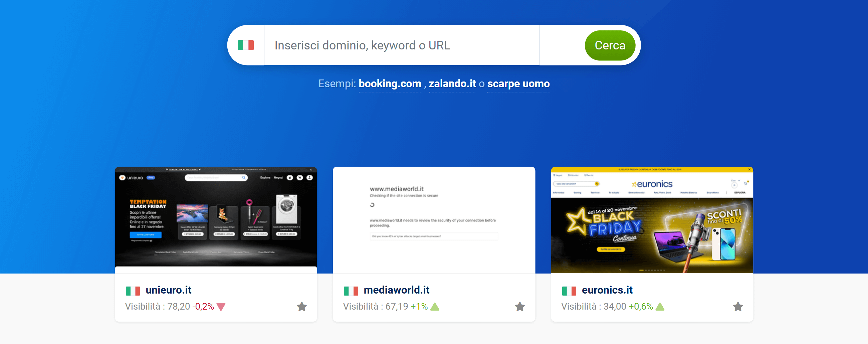
Task: Click the Italian flag beside euronics.it
Action: coord(569,291)
